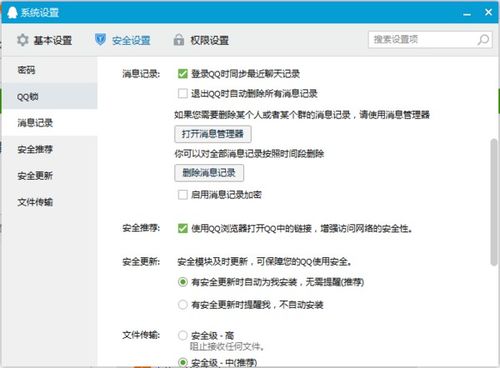Click the 文件传输: section label
500x368 pixels.
click(141, 335)
